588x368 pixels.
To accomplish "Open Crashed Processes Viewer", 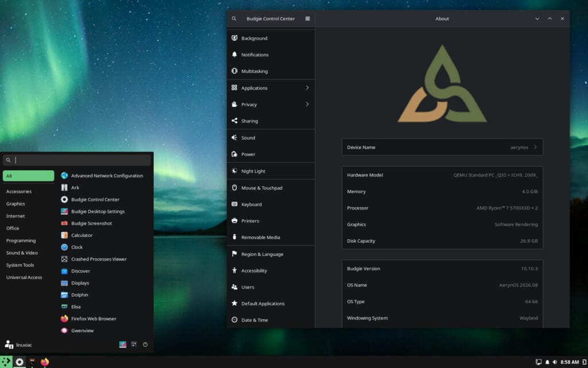I will [105, 259].
